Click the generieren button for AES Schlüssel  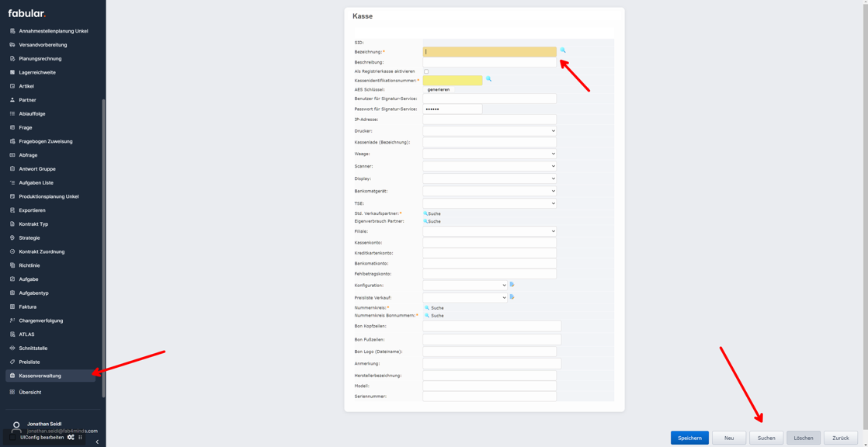(439, 89)
